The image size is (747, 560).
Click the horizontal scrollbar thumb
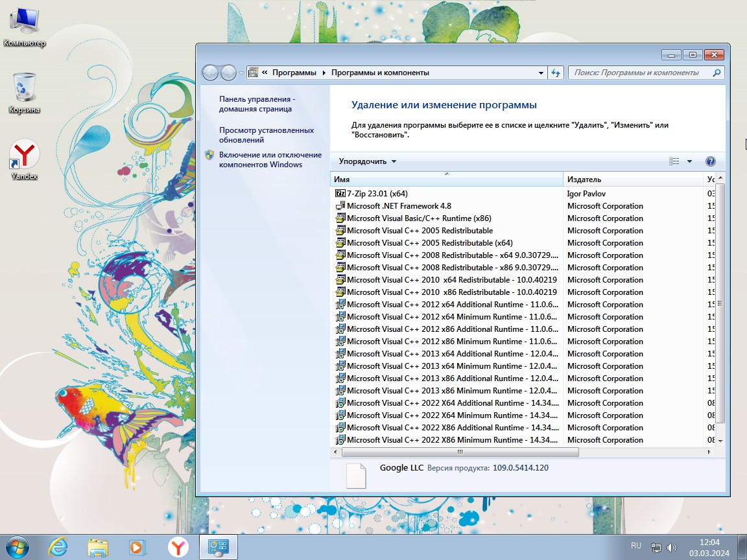pos(460,452)
